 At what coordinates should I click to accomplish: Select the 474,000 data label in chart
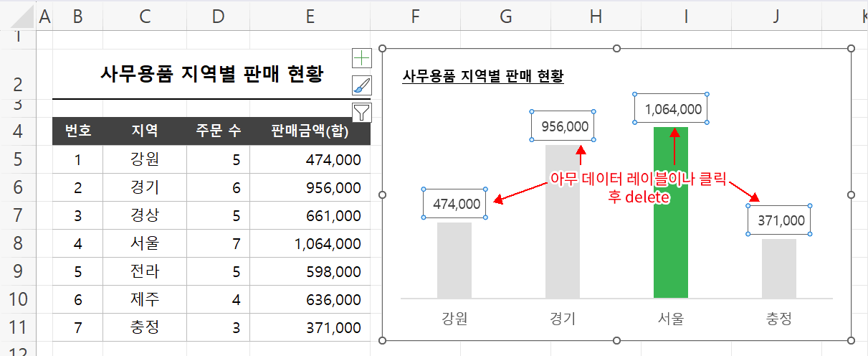[455, 204]
